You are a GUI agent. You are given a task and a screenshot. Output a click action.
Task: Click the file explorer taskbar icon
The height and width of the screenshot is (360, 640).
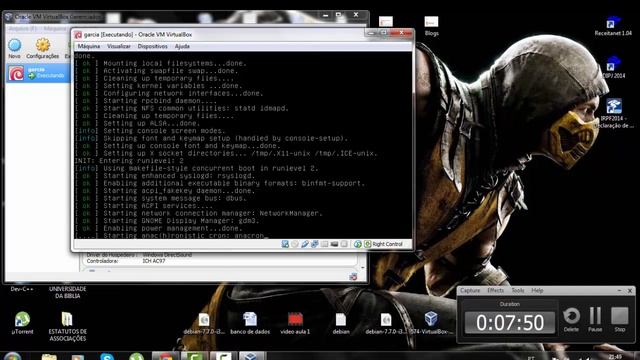[49, 356]
